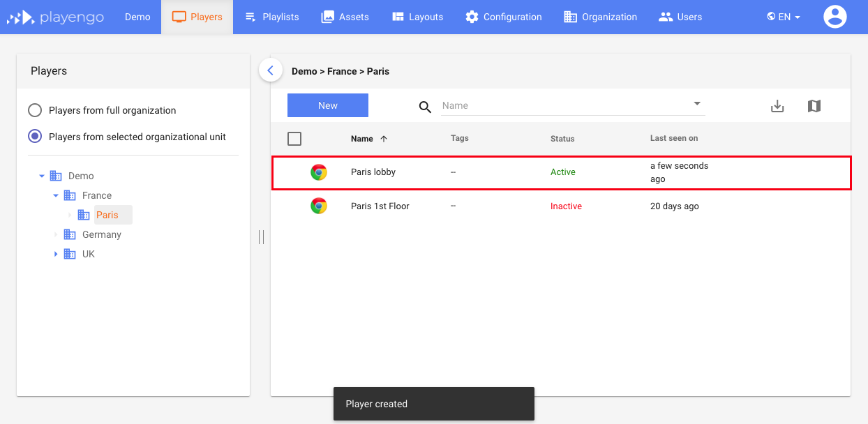Click the search magnifier icon
The image size is (868, 424).
pyautogui.click(x=425, y=107)
